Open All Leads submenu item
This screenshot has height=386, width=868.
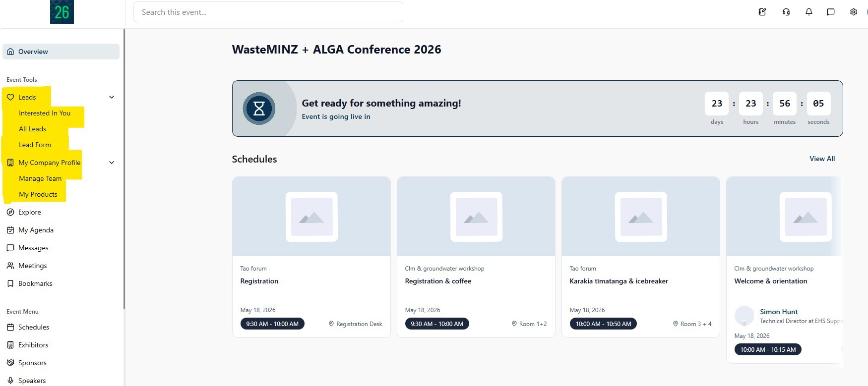33,129
